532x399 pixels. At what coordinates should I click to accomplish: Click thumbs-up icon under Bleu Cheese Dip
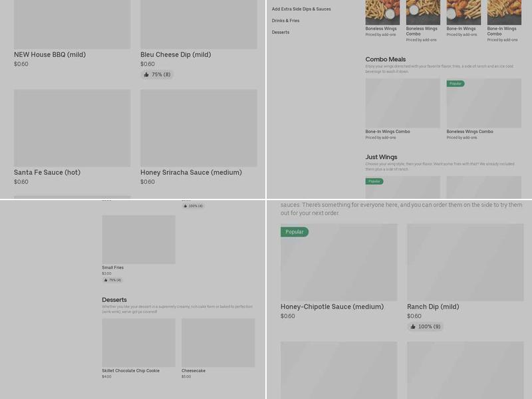(146, 74)
